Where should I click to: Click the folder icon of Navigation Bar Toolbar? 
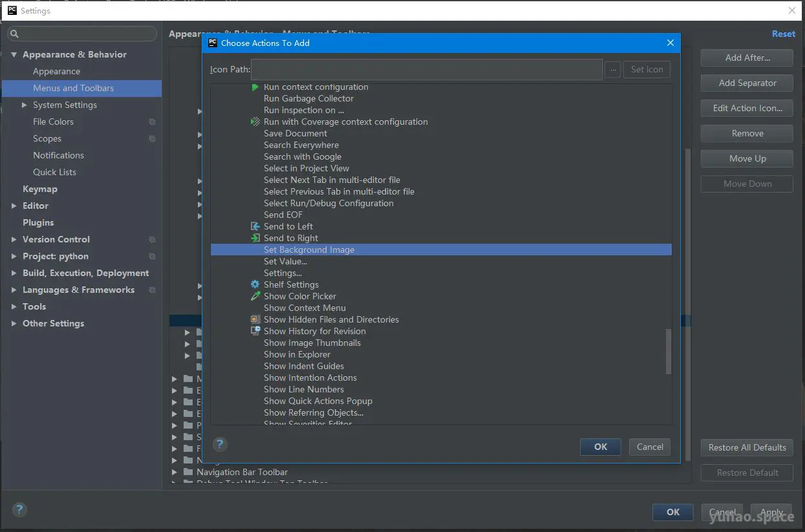click(188, 472)
